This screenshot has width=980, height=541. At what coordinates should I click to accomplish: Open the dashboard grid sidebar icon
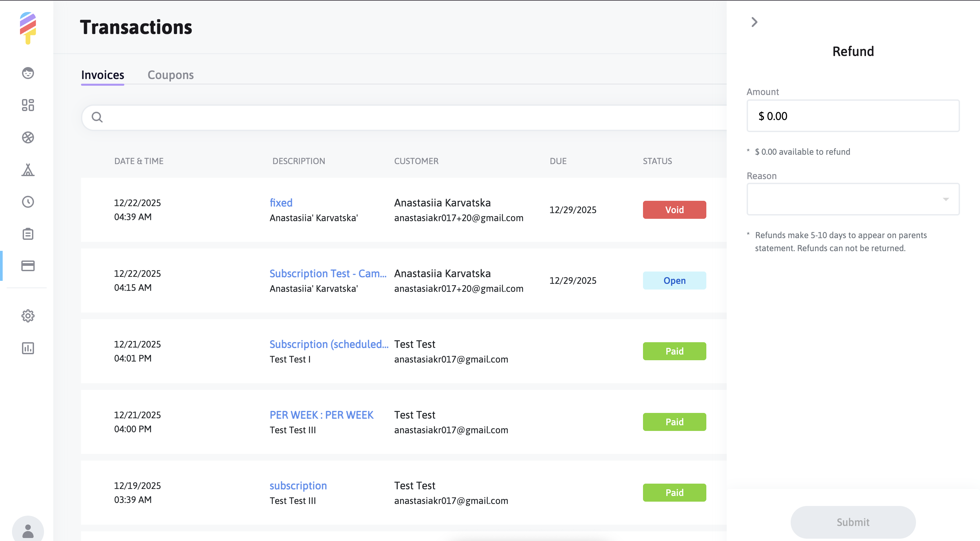tap(28, 105)
